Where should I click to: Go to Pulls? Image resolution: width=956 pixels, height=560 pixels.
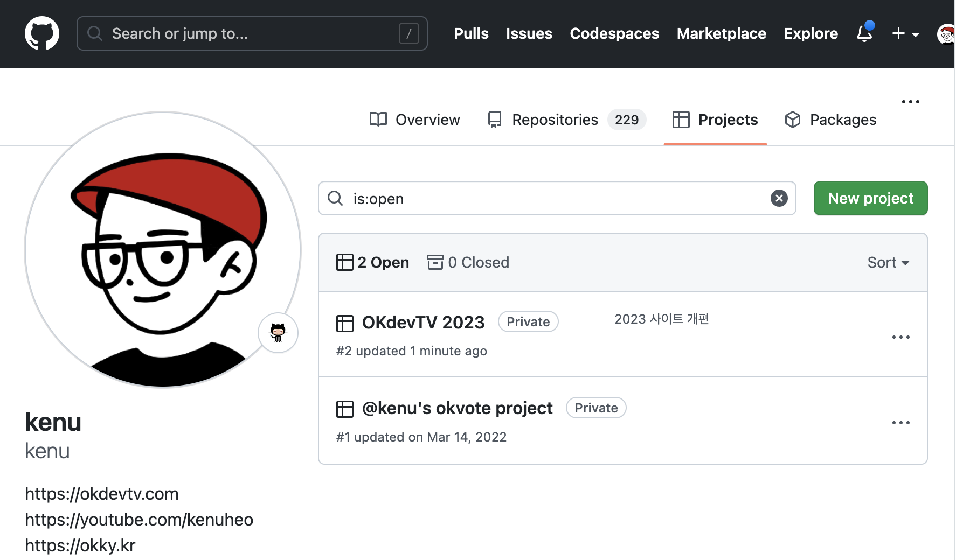click(471, 33)
